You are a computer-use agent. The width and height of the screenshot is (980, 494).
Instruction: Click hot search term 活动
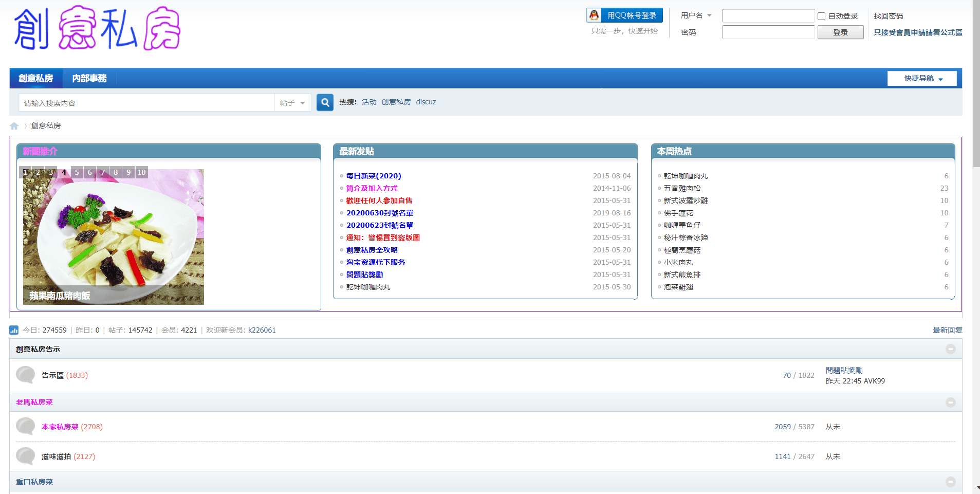point(369,102)
